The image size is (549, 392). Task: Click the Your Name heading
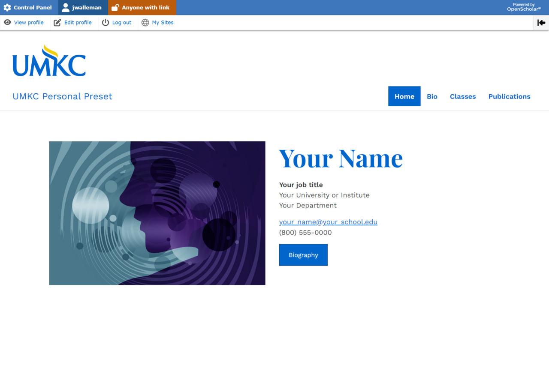point(341,158)
